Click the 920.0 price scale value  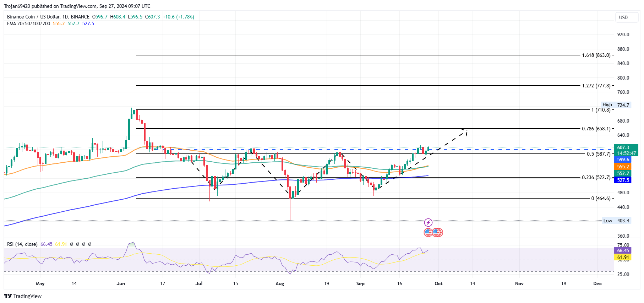[623, 34]
